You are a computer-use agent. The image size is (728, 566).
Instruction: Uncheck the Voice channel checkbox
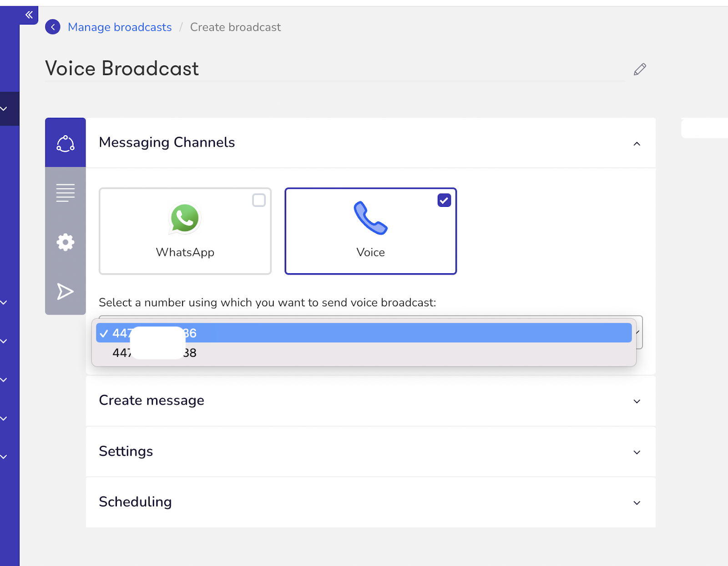(x=444, y=200)
